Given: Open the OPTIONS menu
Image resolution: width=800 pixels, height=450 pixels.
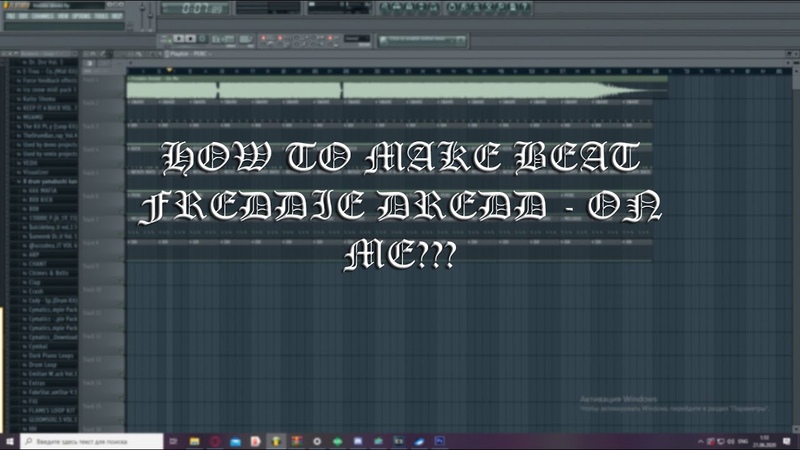Looking at the screenshot, I should pyautogui.click(x=82, y=16).
